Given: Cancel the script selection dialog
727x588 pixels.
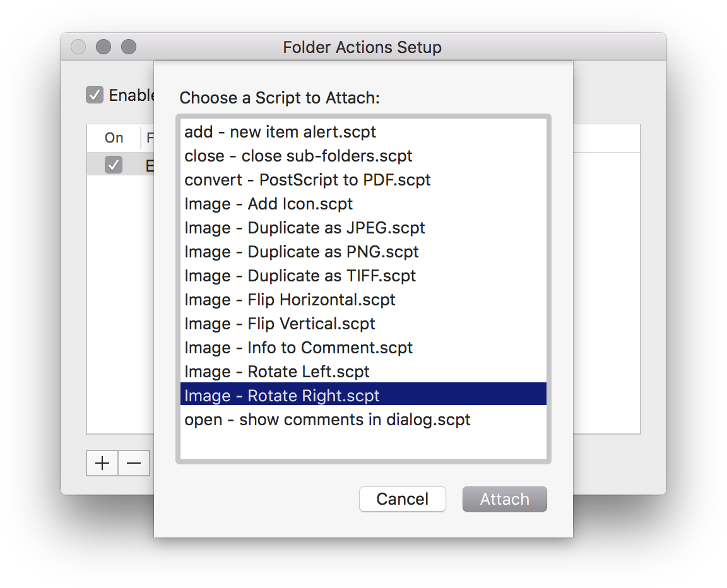Looking at the screenshot, I should [x=402, y=499].
